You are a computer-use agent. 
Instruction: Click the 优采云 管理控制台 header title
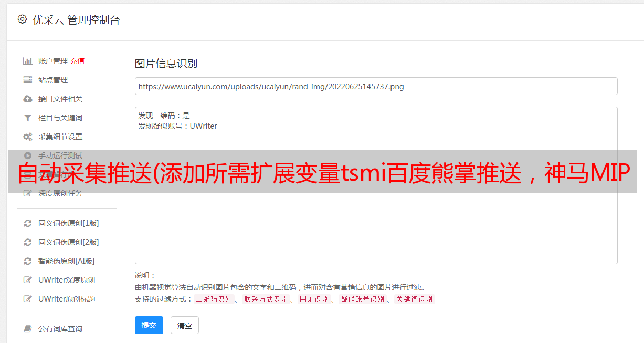[76, 20]
